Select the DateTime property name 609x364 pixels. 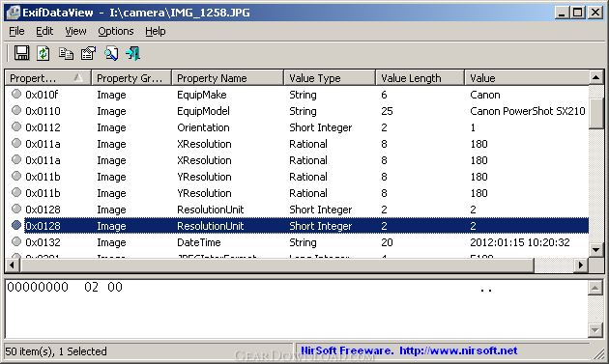[199, 242]
